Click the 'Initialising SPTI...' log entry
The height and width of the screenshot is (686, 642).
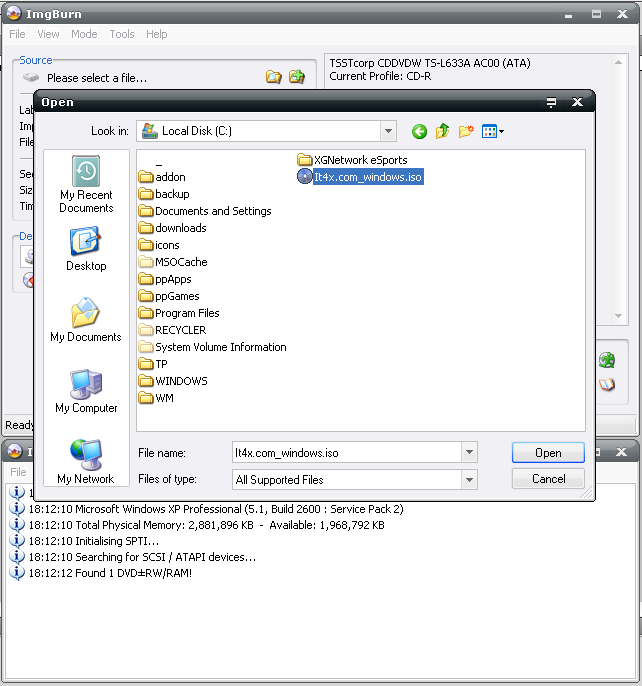[94, 541]
